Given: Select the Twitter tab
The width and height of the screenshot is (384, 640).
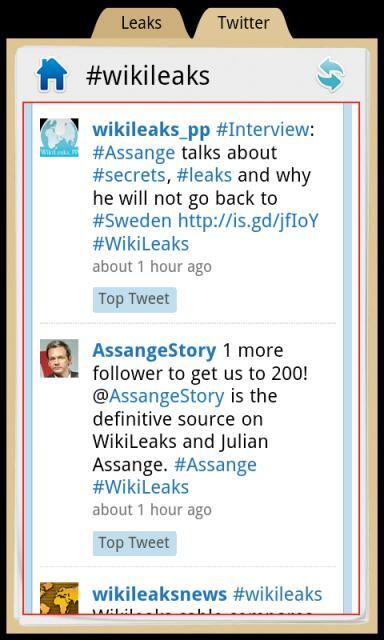Looking at the screenshot, I should (244, 23).
